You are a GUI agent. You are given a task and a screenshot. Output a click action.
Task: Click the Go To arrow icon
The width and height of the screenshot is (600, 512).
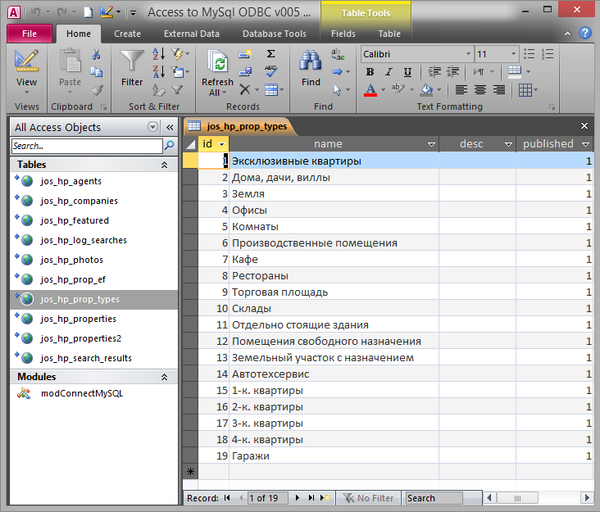point(338,72)
